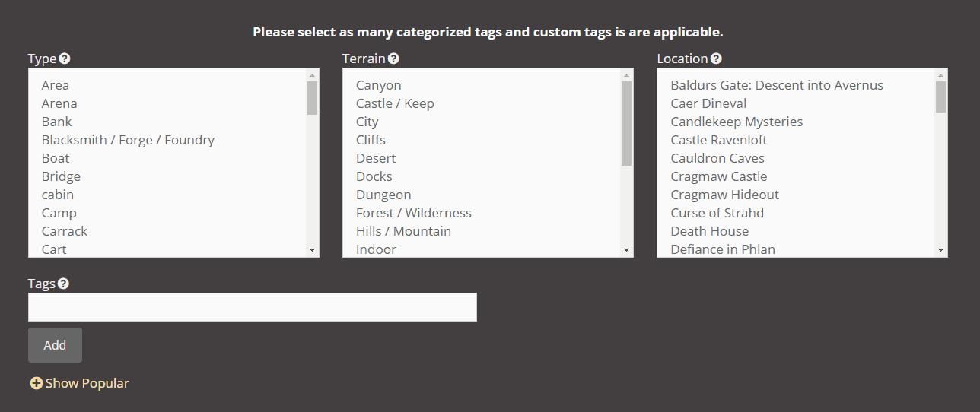Click the Location list scroll-down arrow
The image size is (980, 412).
(941, 249)
